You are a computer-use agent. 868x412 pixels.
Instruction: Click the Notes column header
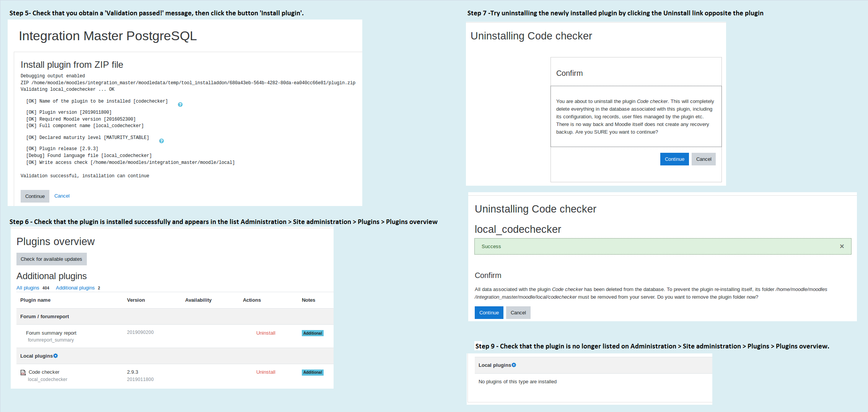[308, 300]
